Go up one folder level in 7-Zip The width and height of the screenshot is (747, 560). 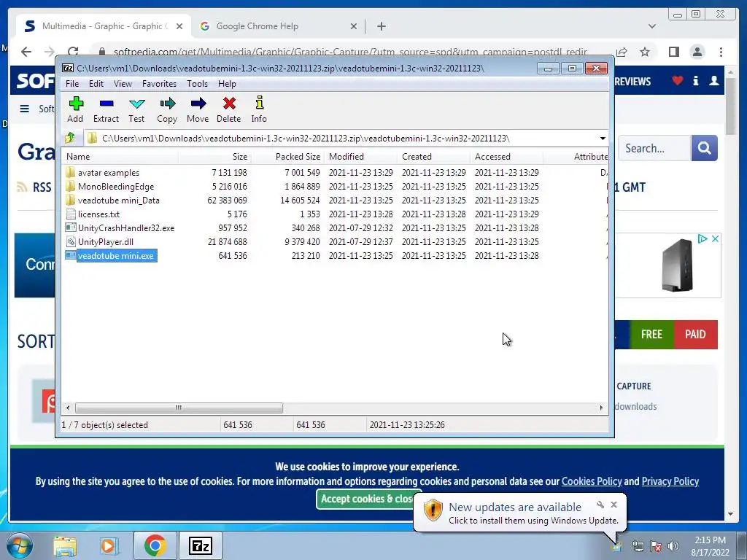[x=70, y=138]
